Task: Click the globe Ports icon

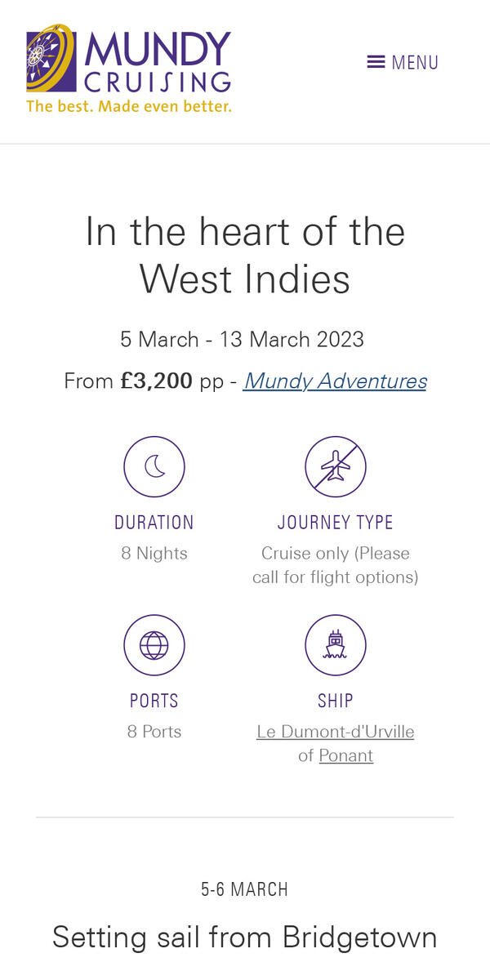Action: click(x=154, y=645)
